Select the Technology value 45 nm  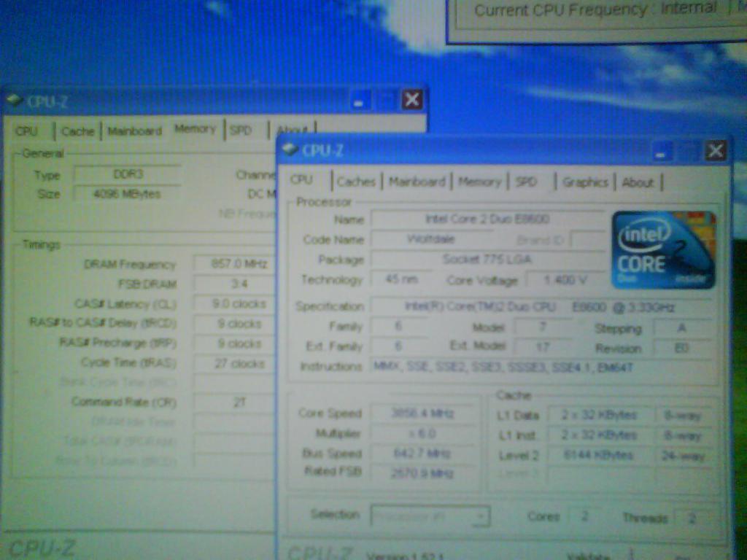pos(401,279)
